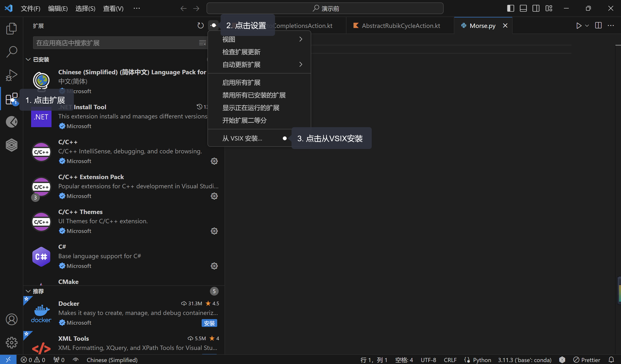621x364 pixels.
Task: Click 检查扩展更新 in the menu
Action: tap(241, 52)
